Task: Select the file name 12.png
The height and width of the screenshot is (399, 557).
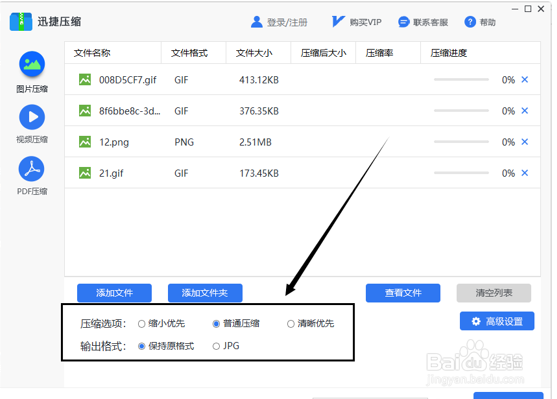Action: [x=114, y=143]
